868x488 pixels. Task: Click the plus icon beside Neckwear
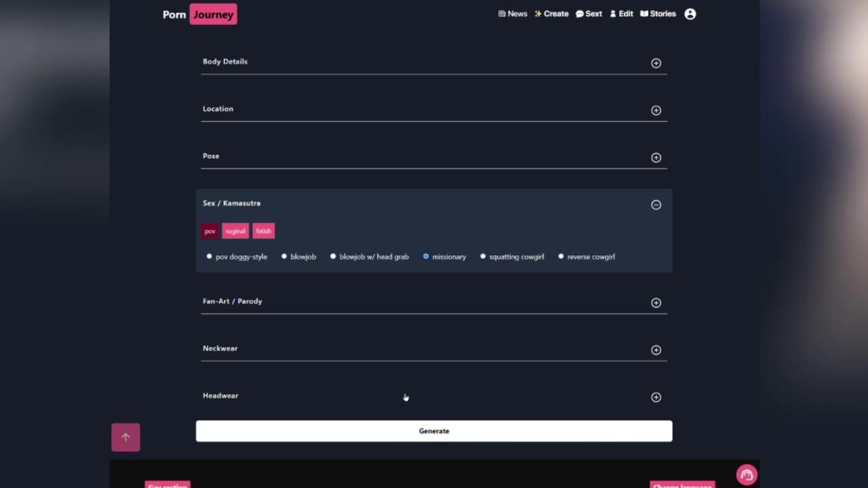pyautogui.click(x=656, y=350)
